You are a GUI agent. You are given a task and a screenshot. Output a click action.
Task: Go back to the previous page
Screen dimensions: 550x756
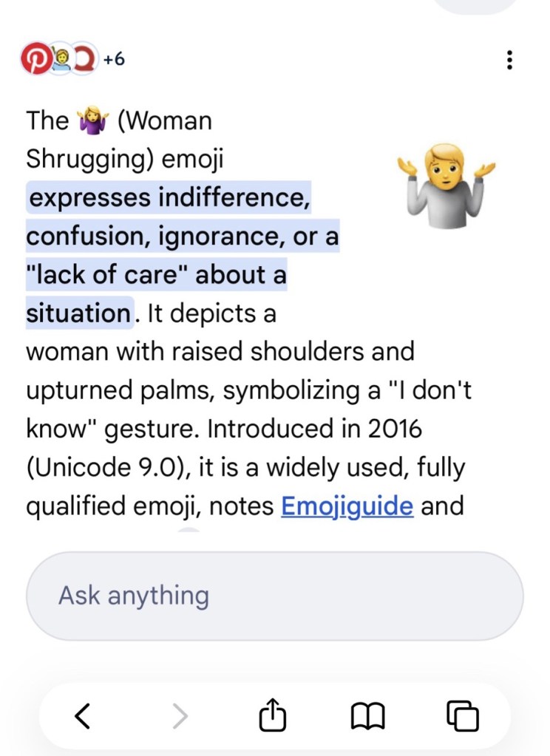(84, 715)
